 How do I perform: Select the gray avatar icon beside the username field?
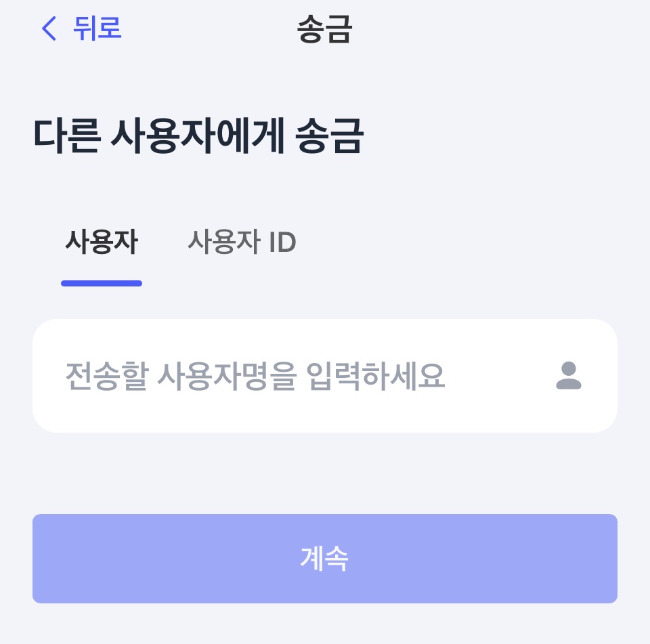569,376
